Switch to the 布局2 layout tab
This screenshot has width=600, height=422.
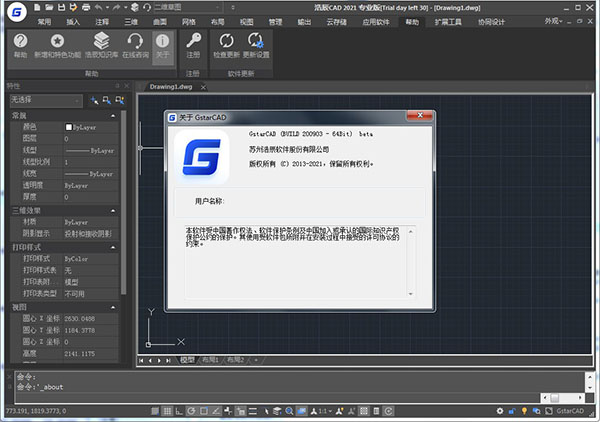click(235, 360)
